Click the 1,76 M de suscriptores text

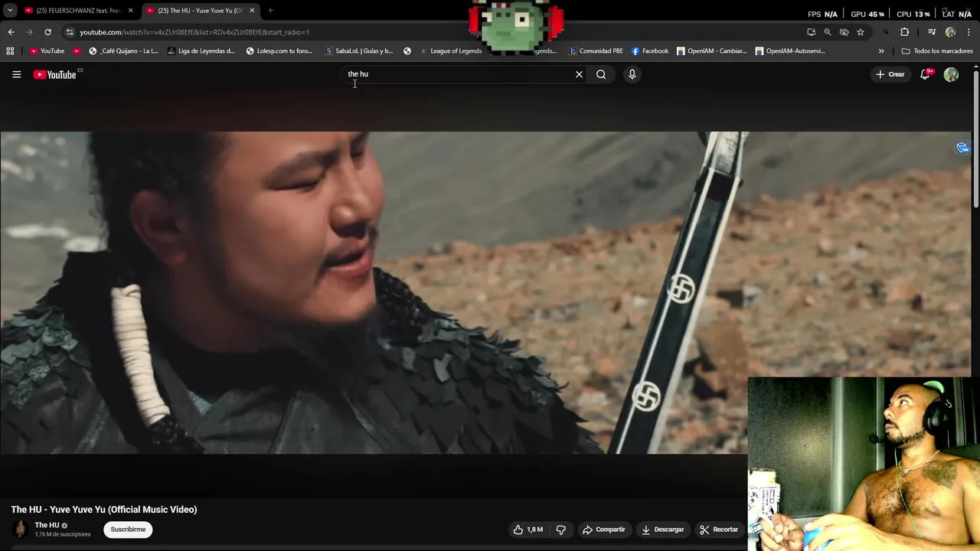[63, 534]
